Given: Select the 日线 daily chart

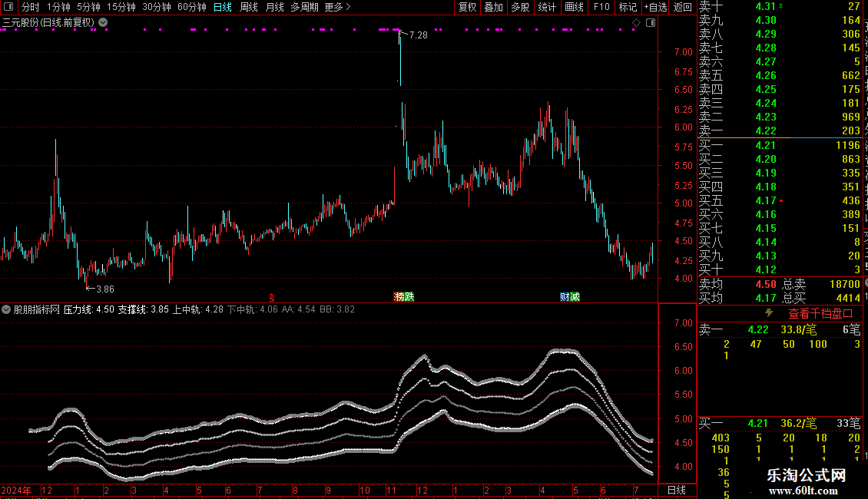Looking at the screenshot, I should (223, 7).
